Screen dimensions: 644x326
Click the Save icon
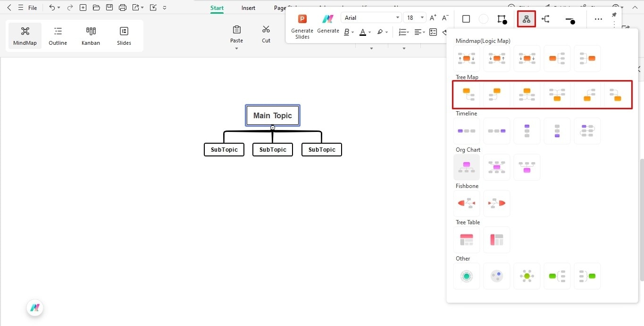109,8
